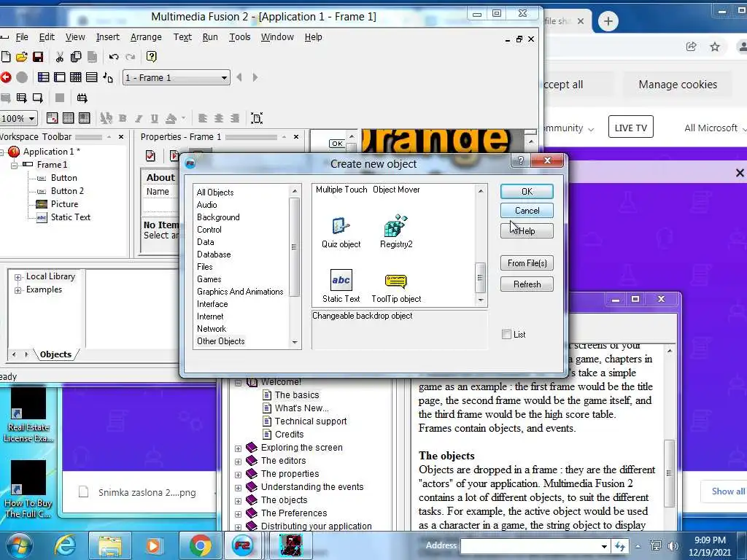Select the All Objects category
The height and width of the screenshot is (560, 747).
click(215, 192)
